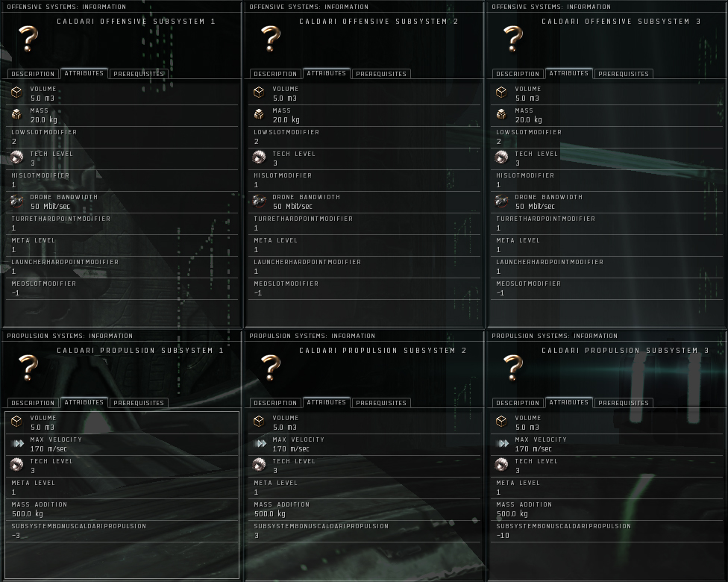
Task: Open Description tab of Offensive Subsystem 1
Action: tap(33, 74)
